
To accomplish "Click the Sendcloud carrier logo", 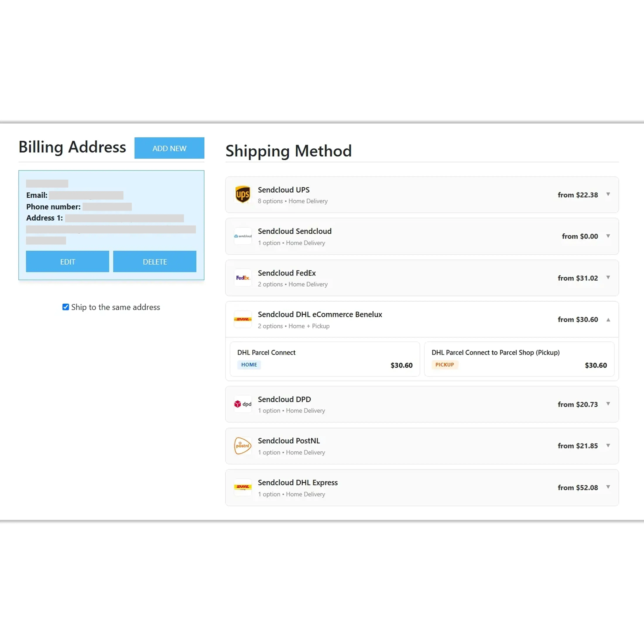I will [x=243, y=236].
